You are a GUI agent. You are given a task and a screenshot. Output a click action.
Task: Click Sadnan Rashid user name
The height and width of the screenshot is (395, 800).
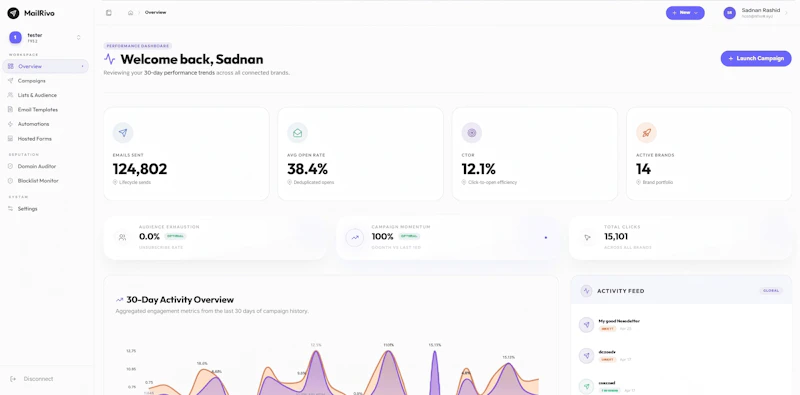[761, 10]
